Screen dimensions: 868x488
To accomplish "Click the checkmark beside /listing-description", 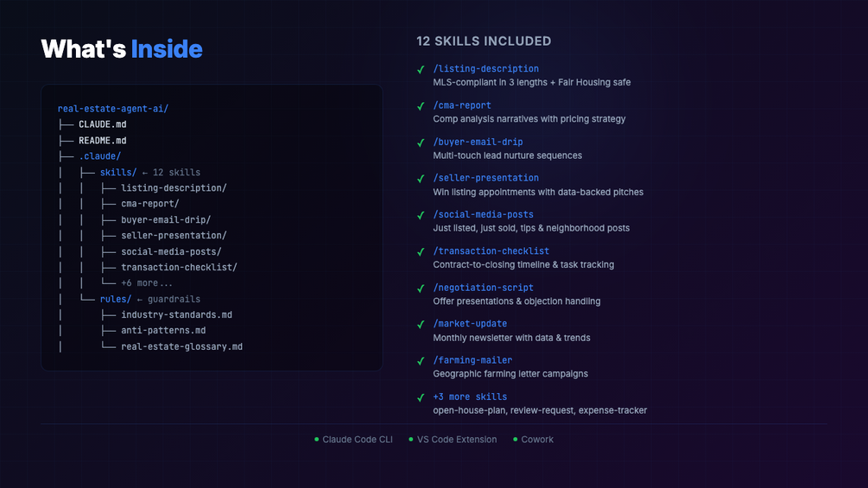I will [421, 69].
